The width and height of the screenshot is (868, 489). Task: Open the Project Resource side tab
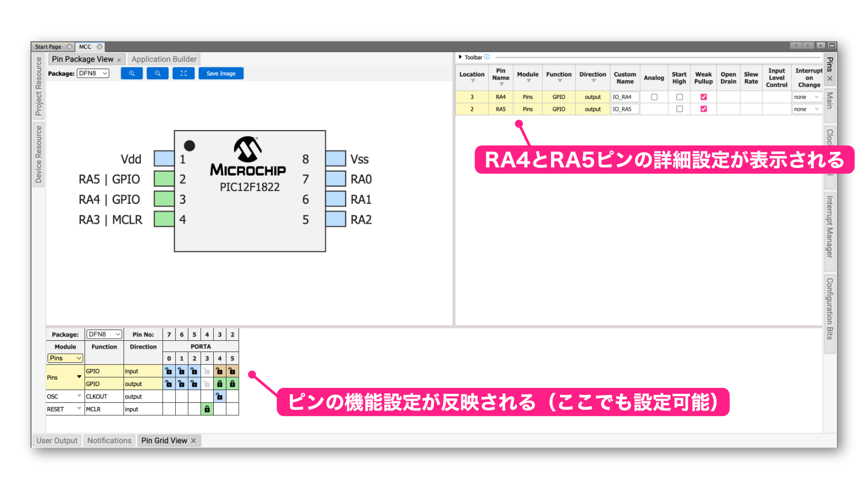[38, 87]
